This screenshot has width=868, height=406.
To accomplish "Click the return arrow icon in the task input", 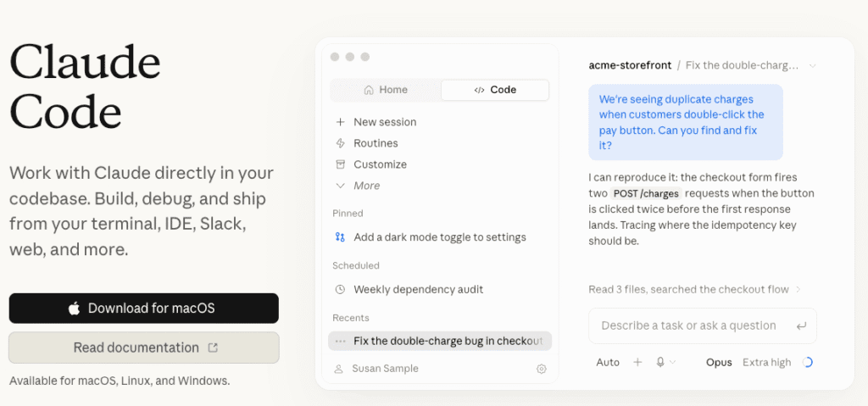I will click(801, 326).
